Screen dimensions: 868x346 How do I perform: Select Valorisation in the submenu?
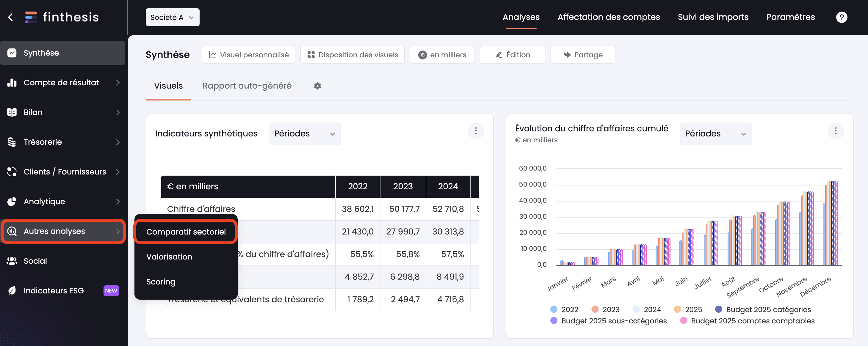169,257
